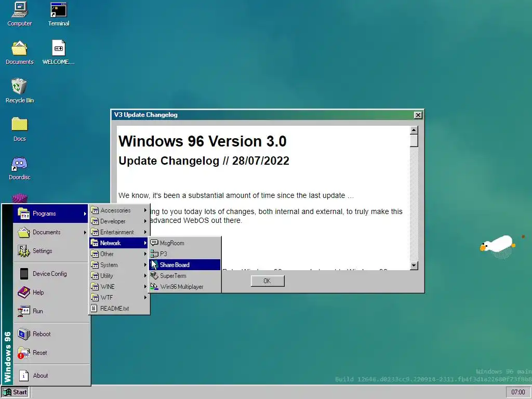This screenshot has height=399, width=532.
Task: Click the P3 network icon
Action: 154,254
